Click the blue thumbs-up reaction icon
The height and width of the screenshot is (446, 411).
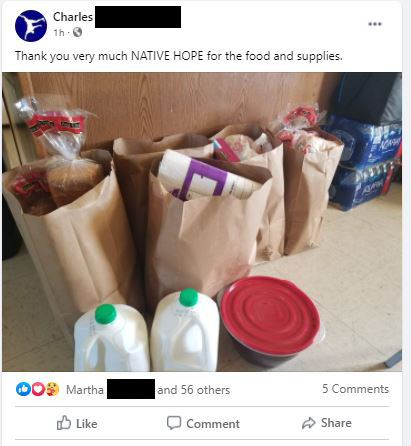click(x=23, y=389)
